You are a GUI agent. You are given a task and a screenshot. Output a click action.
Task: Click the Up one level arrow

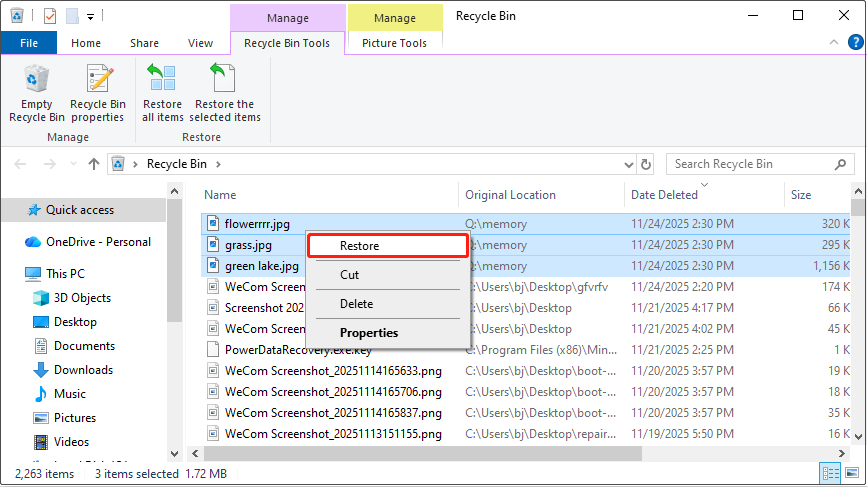click(x=94, y=164)
